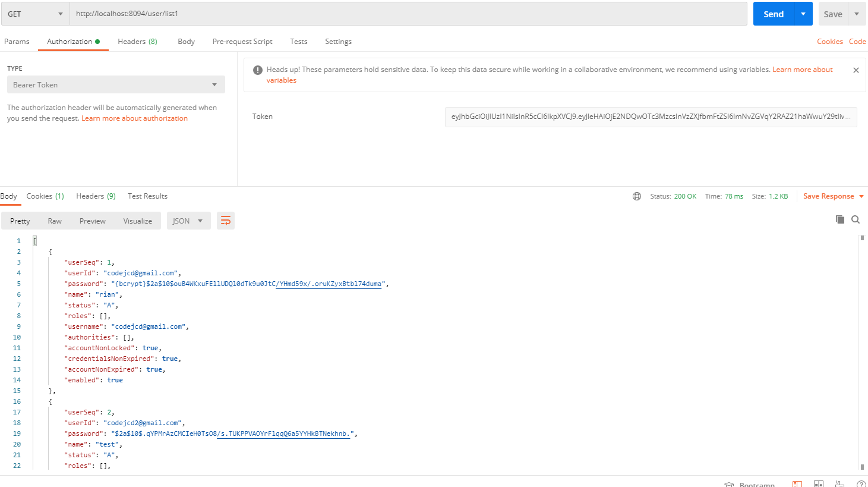Select the Authorization tab
Image resolution: width=868 pixels, height=487 pixels.
pos(73,42)
